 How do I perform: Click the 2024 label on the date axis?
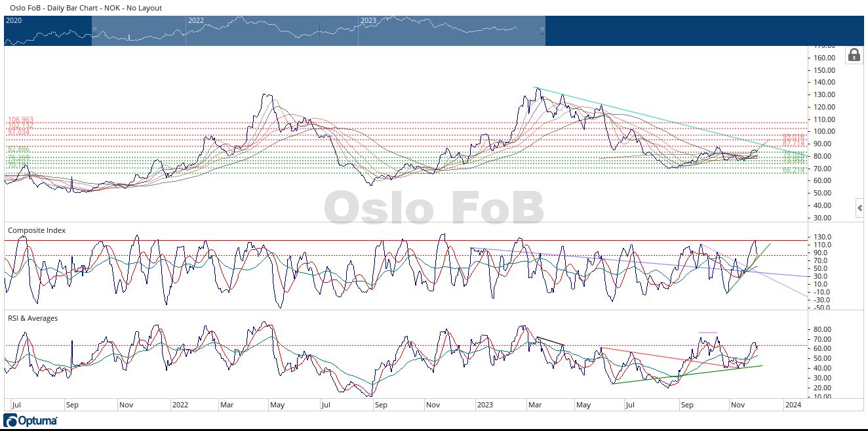click(793, 405)
